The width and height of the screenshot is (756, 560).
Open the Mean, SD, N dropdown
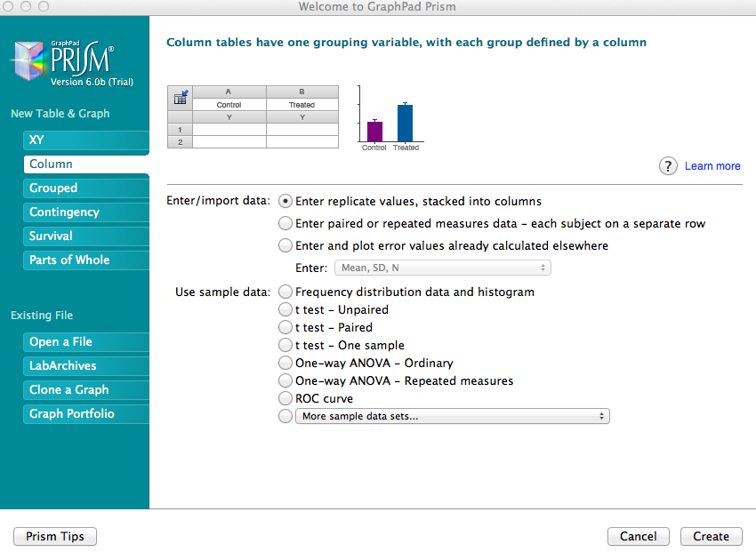coord(442,268)
